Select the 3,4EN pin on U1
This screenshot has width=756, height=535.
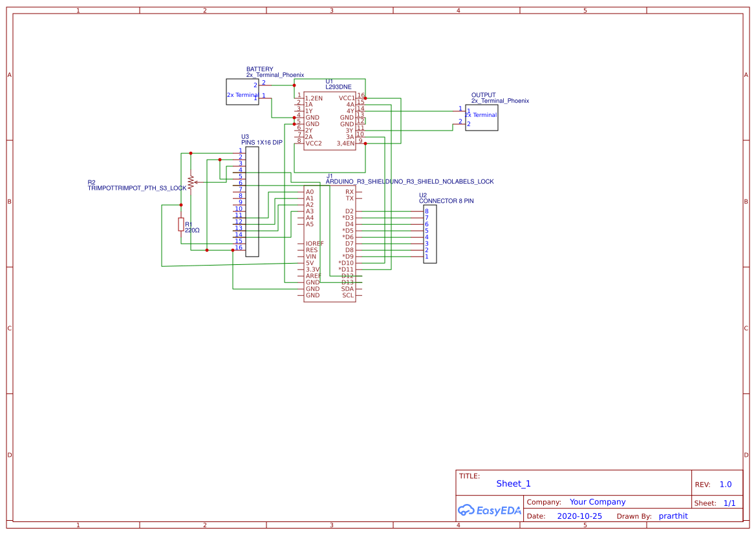pos(346,143)
